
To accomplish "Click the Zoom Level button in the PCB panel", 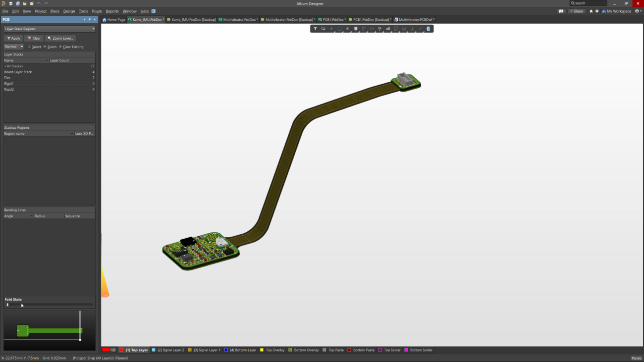I will [x=59, y=38].
